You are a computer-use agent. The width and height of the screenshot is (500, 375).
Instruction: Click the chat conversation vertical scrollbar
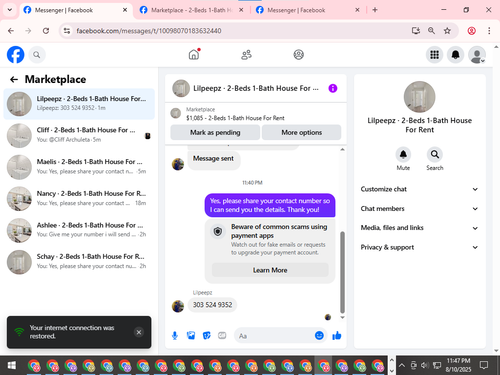point(342,272)
